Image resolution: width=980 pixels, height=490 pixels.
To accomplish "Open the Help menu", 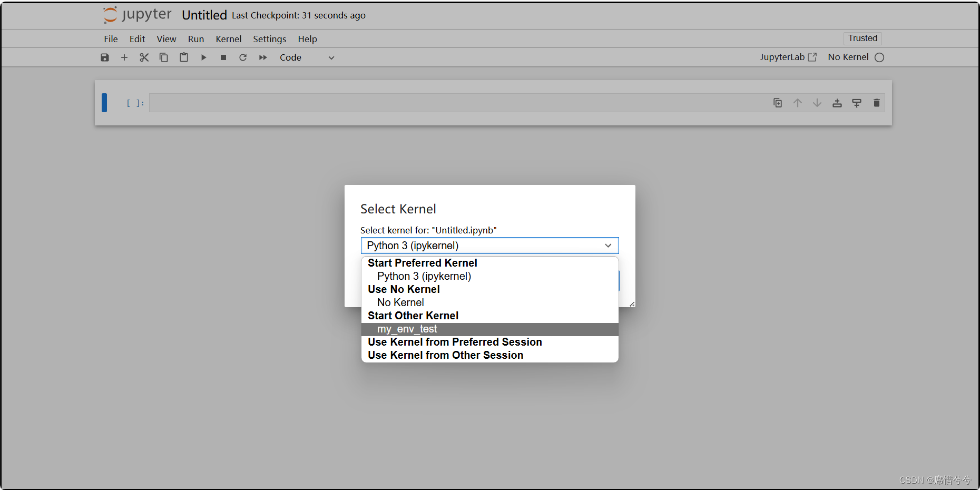I will 308,39.
